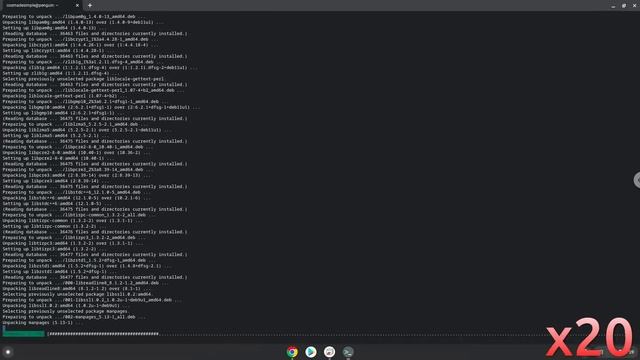Image resolution: width=640 pixels, height=360 pixels.
Task: Open the ChromeOS launcher circle button
Action: (x=8, y=352)
